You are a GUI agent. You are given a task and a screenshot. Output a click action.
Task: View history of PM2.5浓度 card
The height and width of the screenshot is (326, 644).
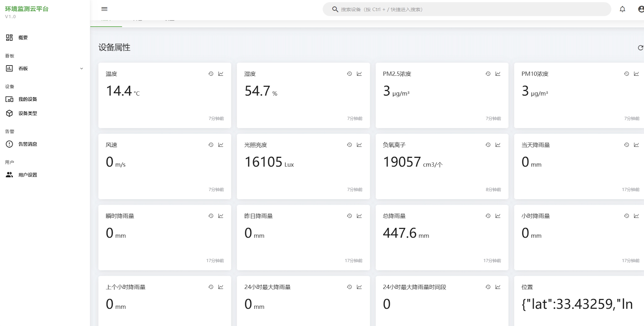pyautogui.click(x=488, y=74)
